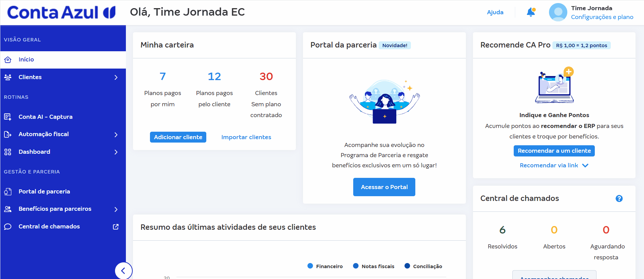This screenshot has height=279, width=644.
Task: Open Conta AI - Captura menu item
Action: click(x=63, y=117)
